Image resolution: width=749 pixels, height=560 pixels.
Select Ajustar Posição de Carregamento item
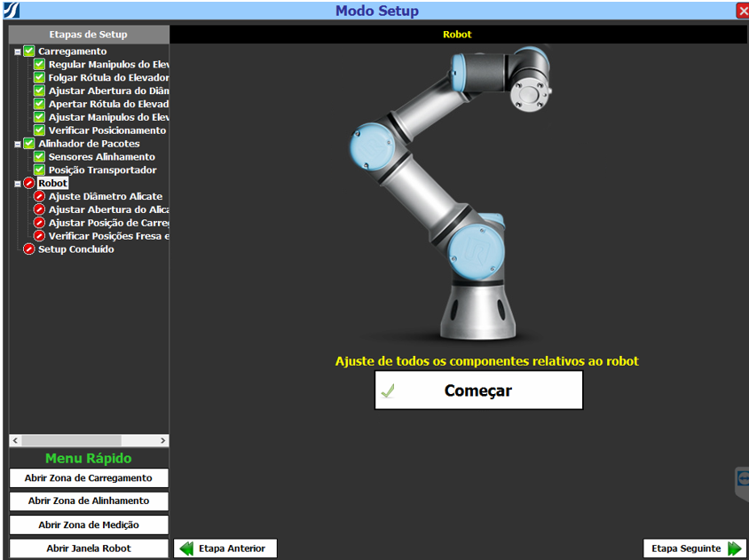click(x=107, y=223)
